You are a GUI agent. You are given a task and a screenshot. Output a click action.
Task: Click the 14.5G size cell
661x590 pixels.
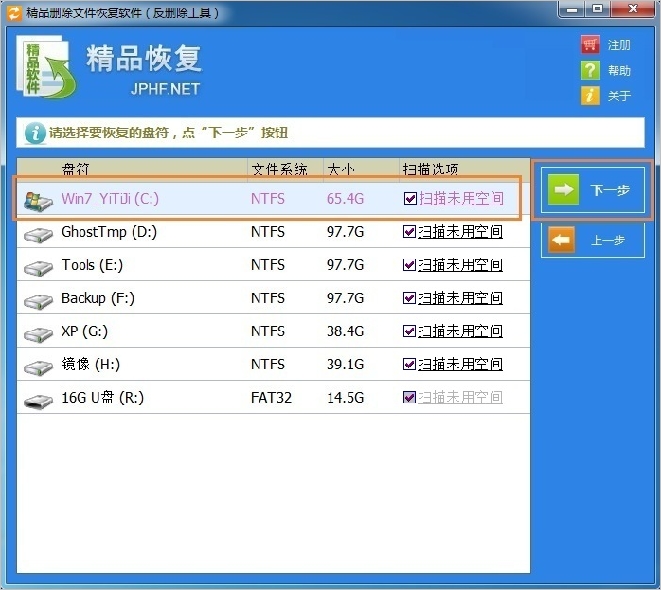(345, 397)
